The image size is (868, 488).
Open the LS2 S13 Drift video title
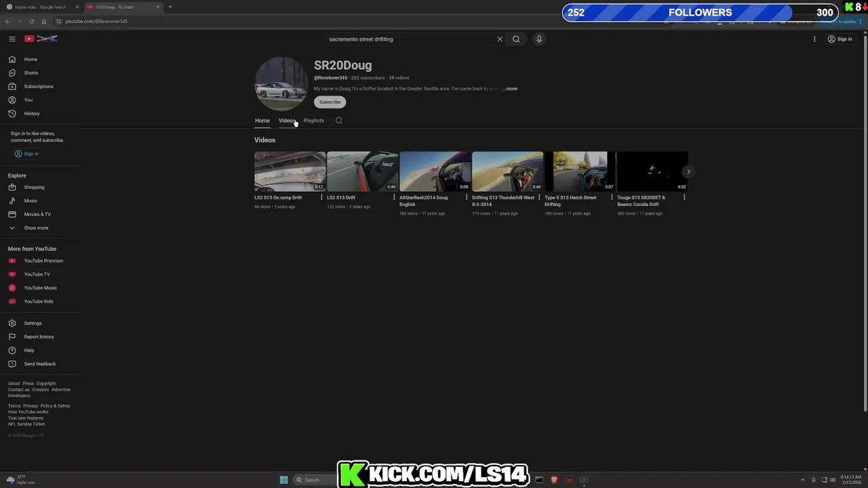[x=341, y=198]
